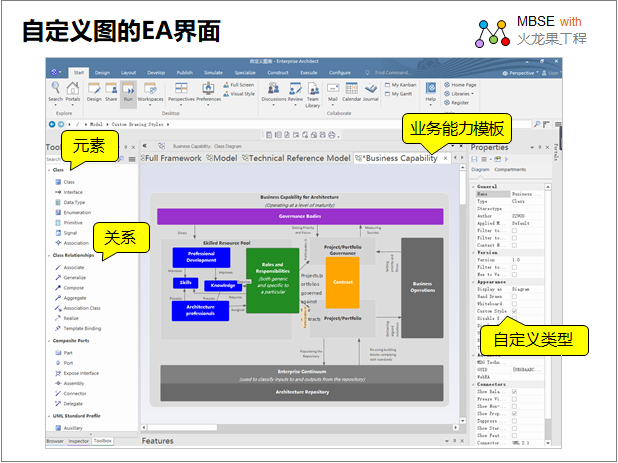Collapse the Class toolbox group

click(x=49, y=170)
